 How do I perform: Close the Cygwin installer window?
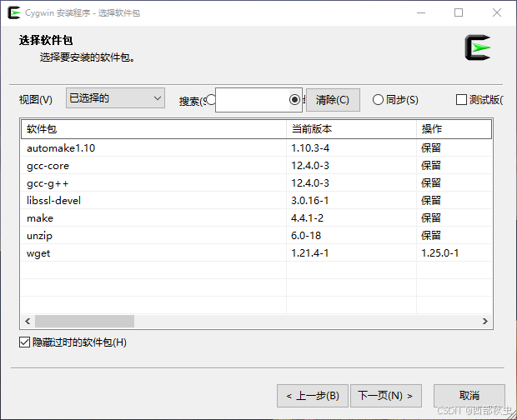[496, 12]
